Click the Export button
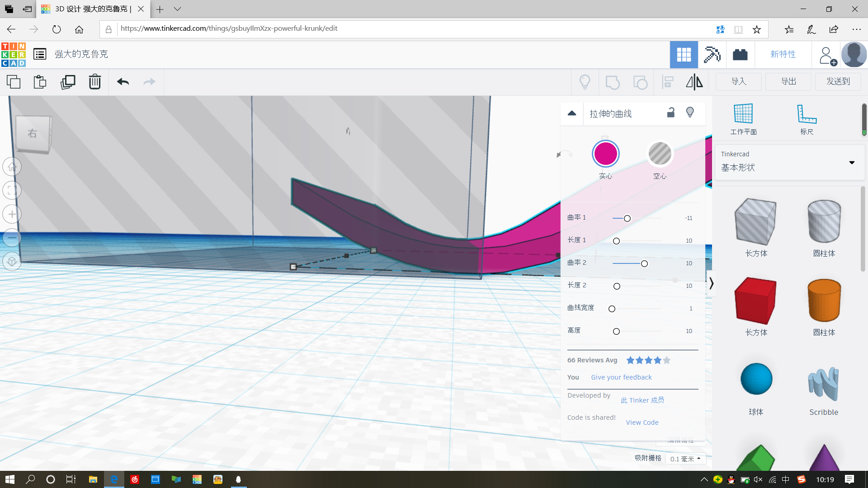 pos(788,81)
